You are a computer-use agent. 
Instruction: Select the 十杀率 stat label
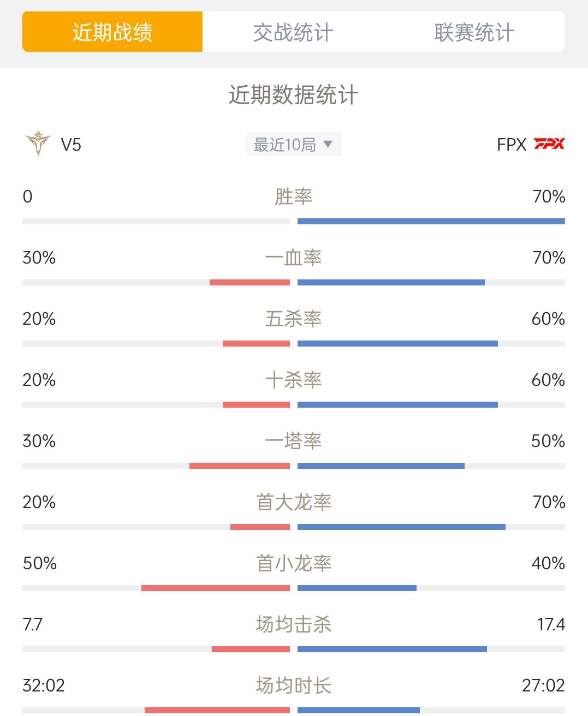click(x=294, y=380)
